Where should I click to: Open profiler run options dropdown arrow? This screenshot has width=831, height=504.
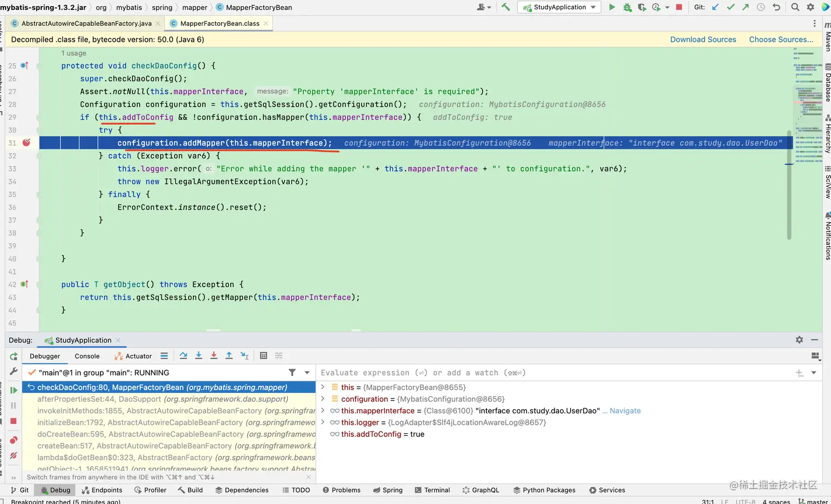pyautogui.click(x=667, y=8)
